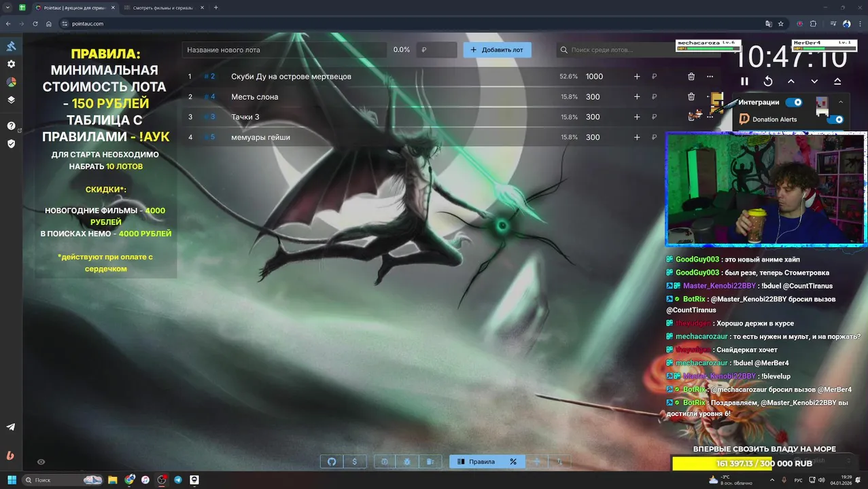
Task: Click the 300 amount of Месть слона lot
Action: 593,96
